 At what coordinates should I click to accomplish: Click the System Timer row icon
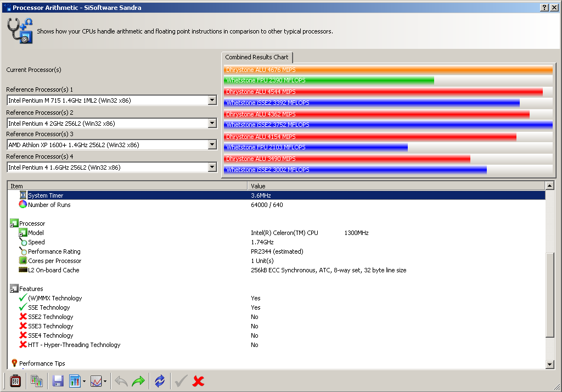point(23,195)
